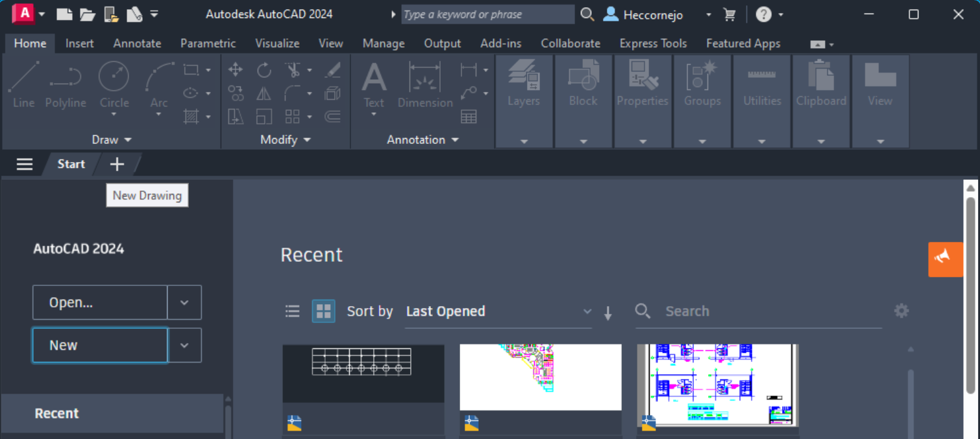The image size is (980, 439).
Task: Open the Autodesk App Store cart icon
Action: (x=729, y=14)
